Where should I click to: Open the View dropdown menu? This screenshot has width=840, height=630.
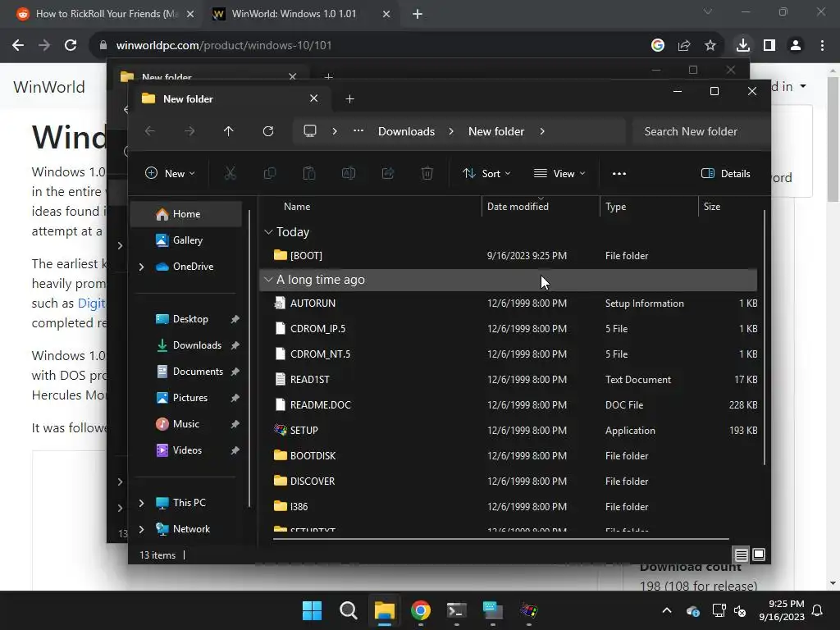tap(559, 173)
